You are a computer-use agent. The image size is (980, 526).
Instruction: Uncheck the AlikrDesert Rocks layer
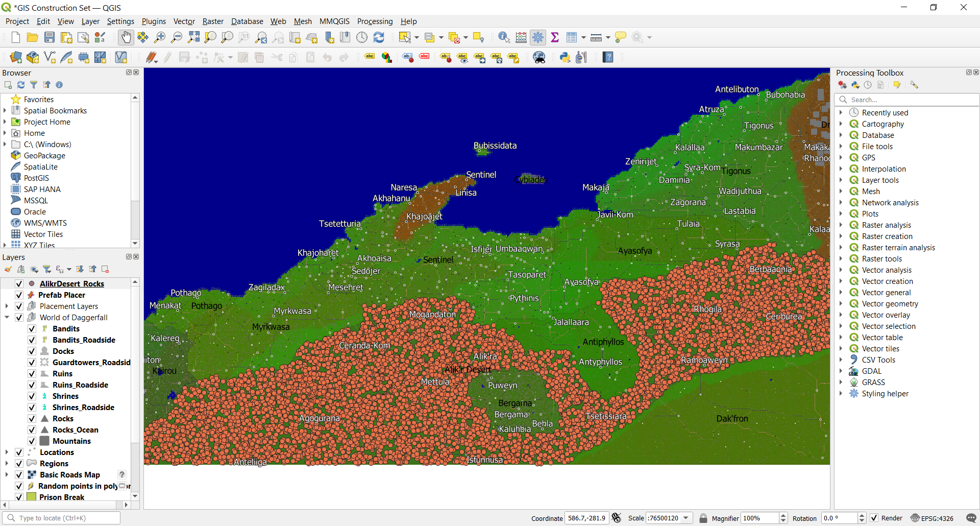[19, 284]
